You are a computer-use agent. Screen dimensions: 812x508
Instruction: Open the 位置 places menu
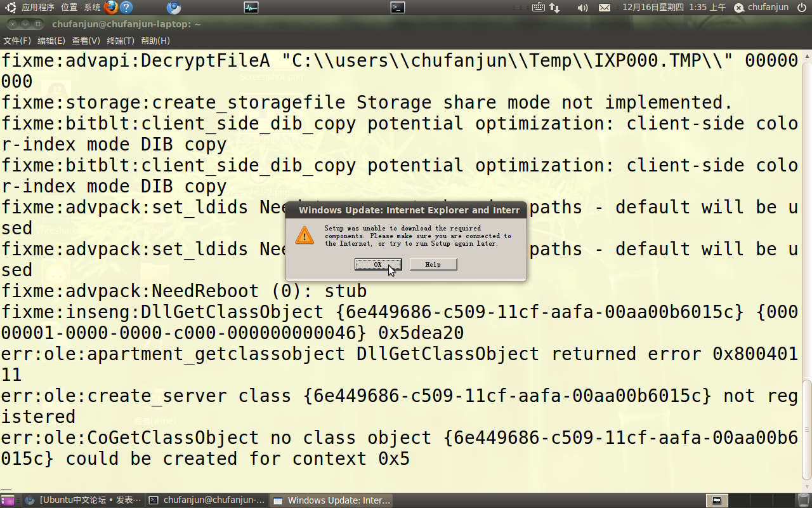click(x=69, y=8)
